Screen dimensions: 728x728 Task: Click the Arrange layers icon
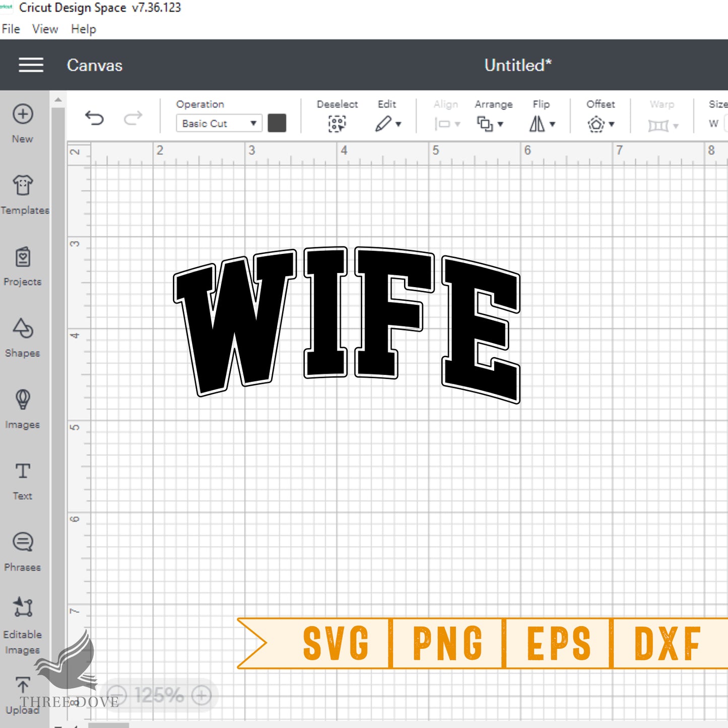coord(485,124)
